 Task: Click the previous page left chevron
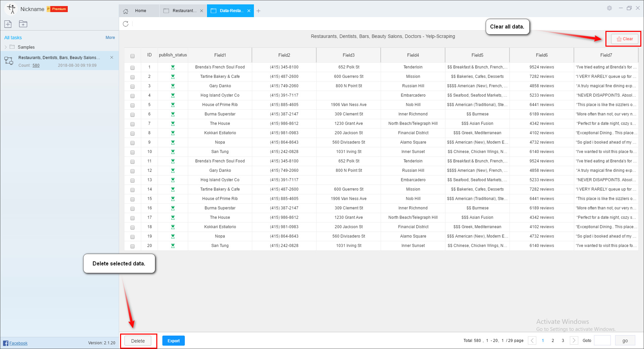coord(532,340)
